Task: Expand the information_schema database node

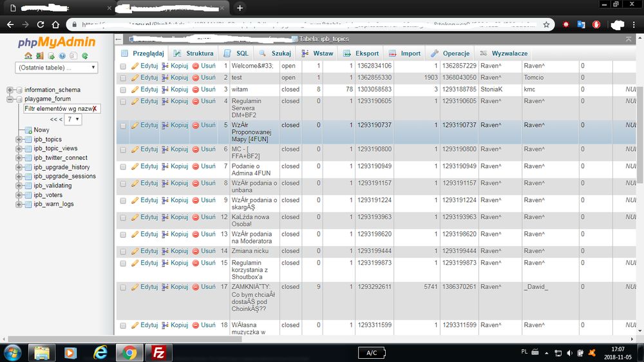Action: 10,90
